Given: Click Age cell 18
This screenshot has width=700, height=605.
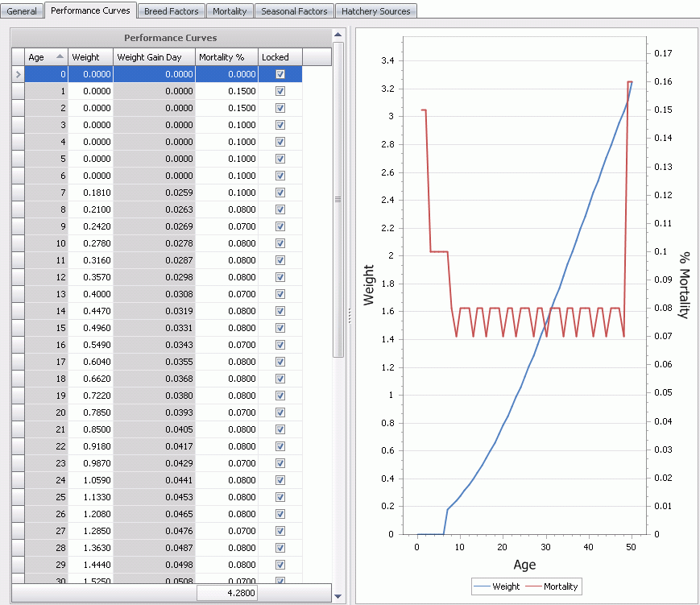Looking at the screenshot, I should tap(46, 379).
